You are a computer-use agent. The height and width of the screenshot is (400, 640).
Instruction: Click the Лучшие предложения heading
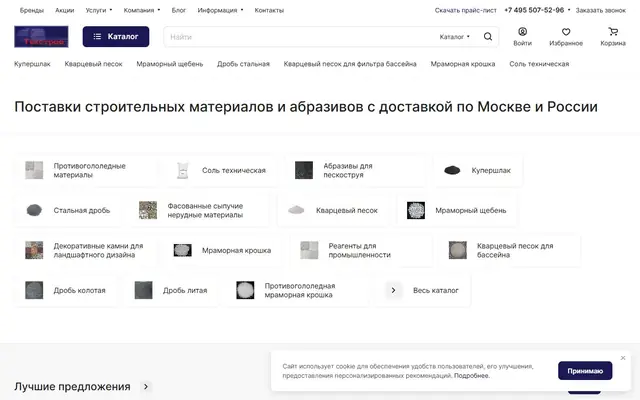(72, 386)
